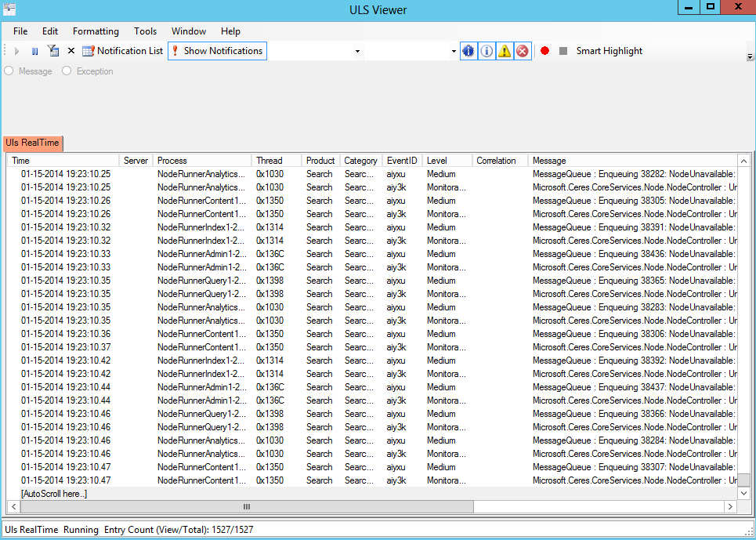The height and width of the screenshot is (540, 756).
Task: Click the time cell 19:23:10.37
Action: pos(66,347)
